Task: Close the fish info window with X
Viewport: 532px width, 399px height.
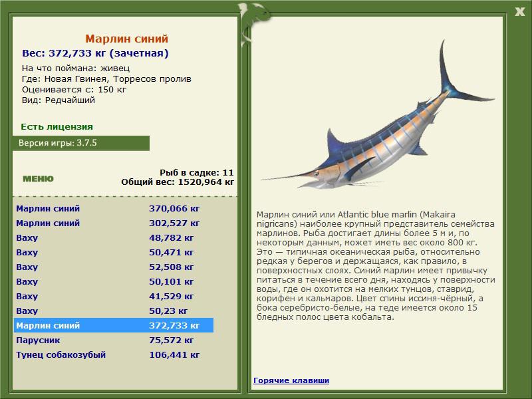Action: [519, 12]
